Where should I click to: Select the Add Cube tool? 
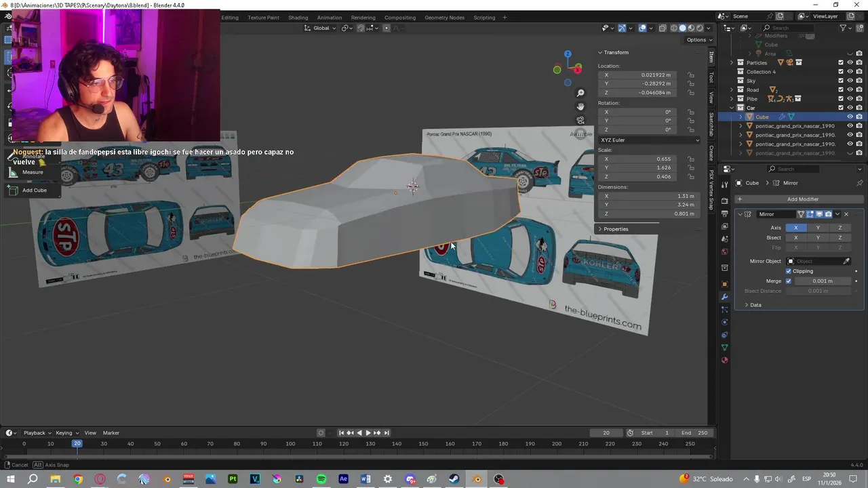[33, 190]
